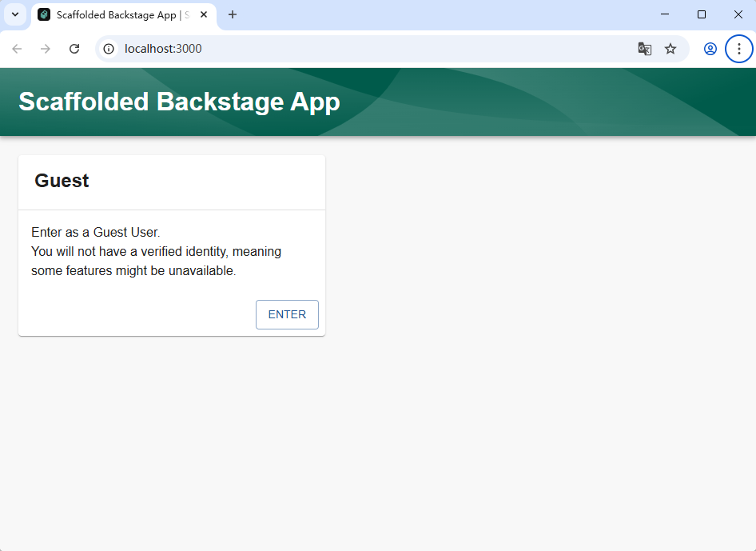Close the Scaffolded Backstage App tab

pyautogui.click(x=204, y=14)
